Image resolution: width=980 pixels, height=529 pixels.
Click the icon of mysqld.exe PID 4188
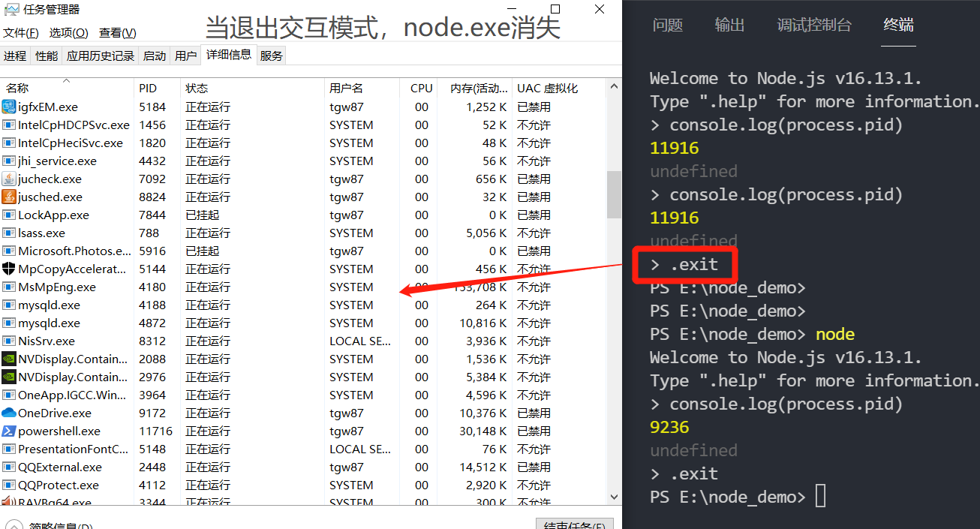tap(9, 305)
